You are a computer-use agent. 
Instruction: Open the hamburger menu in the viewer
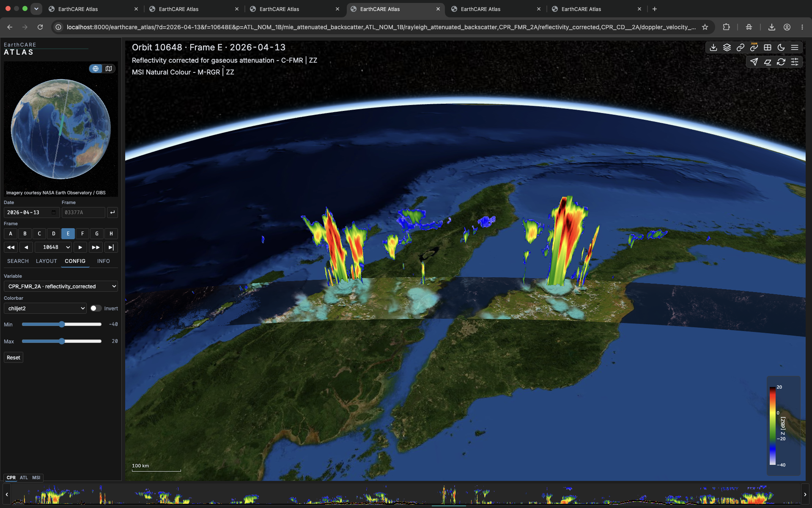coord(795,47)
